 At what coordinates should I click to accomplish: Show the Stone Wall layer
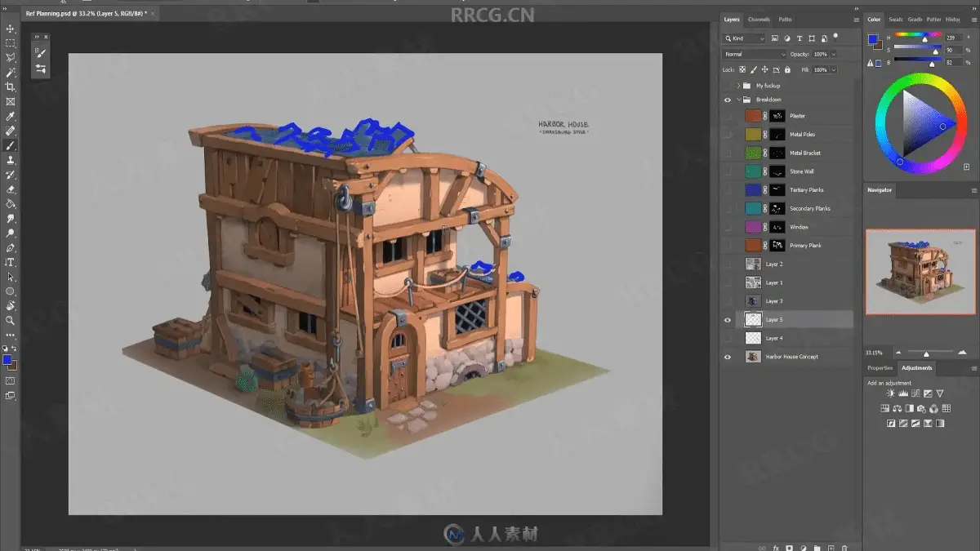pyautogui.click(x=728, y=171)
